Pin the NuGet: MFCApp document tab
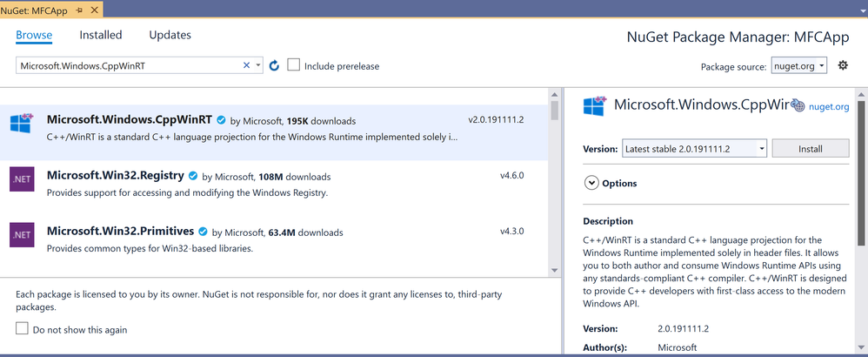This screenshot has width=868, height=357. pyautogui.click(x=79, y=10)
